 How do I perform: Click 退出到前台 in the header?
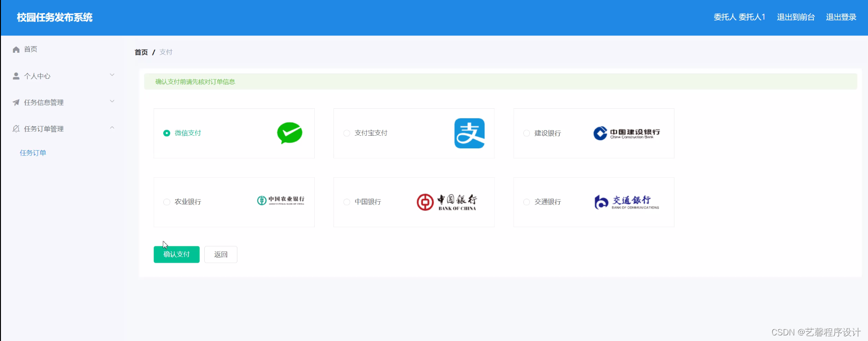(x=796, y=17)
